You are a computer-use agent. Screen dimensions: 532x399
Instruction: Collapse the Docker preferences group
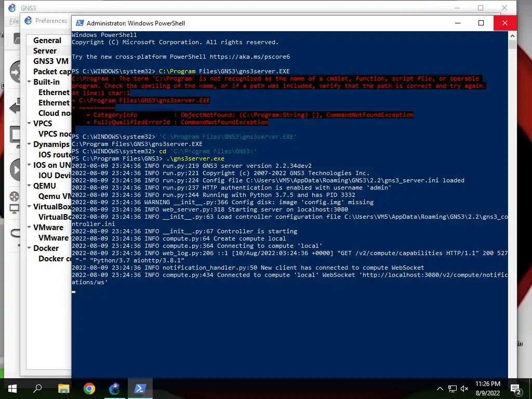pos(29,248)
